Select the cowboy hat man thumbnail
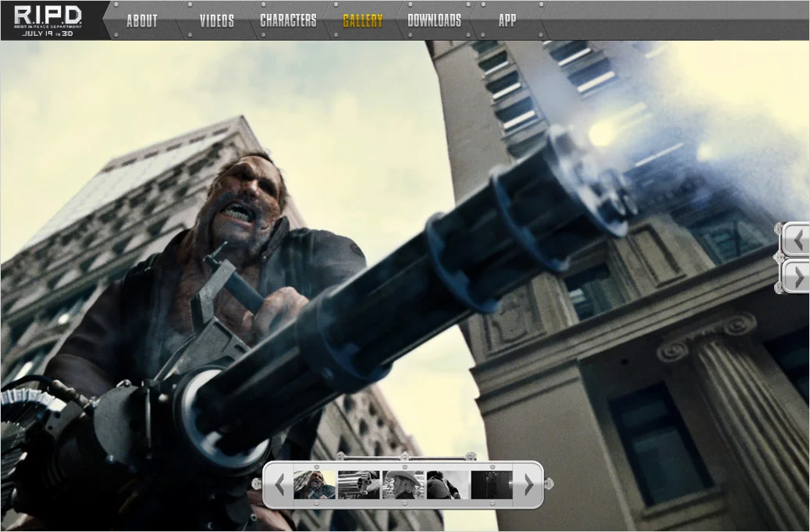 (x=403, y=484)
